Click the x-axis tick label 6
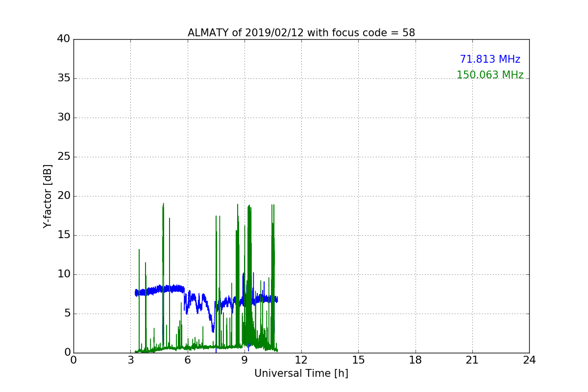 coord(188,360)
